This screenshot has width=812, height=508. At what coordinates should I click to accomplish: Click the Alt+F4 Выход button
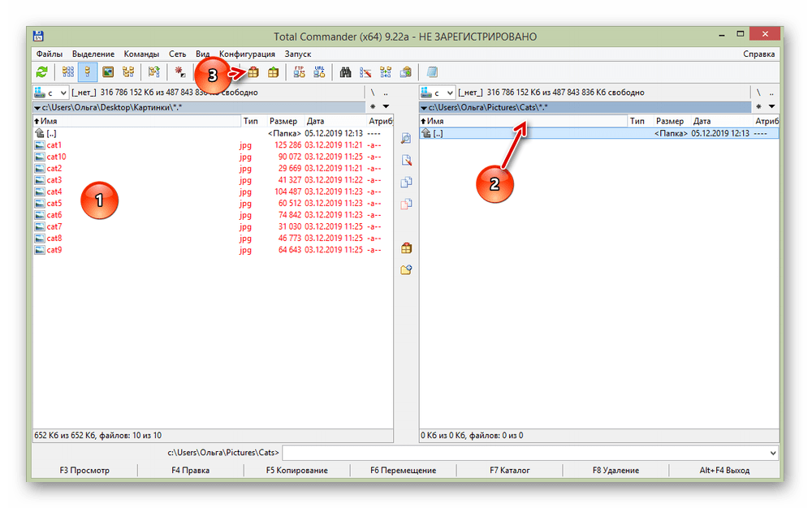(x=724, y=470)
